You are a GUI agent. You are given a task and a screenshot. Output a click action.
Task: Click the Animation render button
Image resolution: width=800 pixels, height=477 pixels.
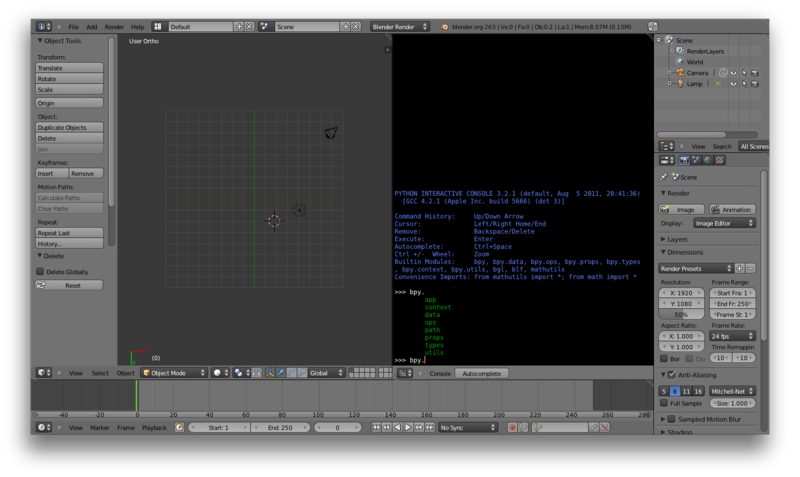tap(733, 210)
